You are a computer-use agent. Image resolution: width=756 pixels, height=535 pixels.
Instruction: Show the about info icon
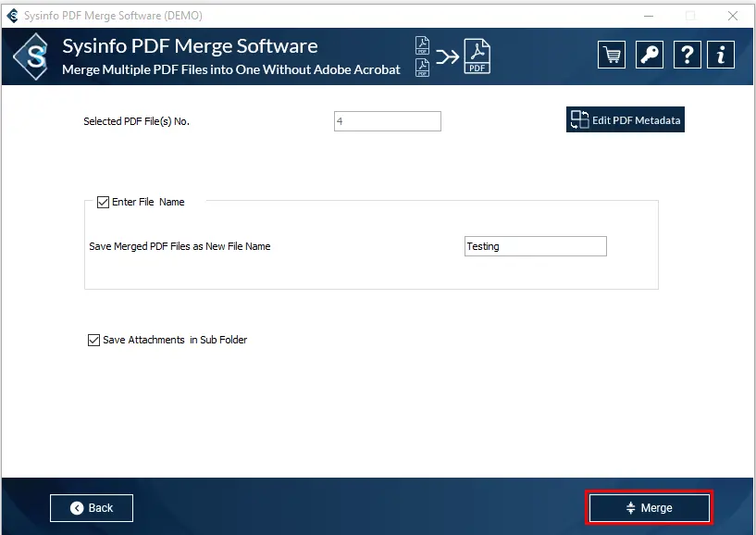tap(720, 55)
